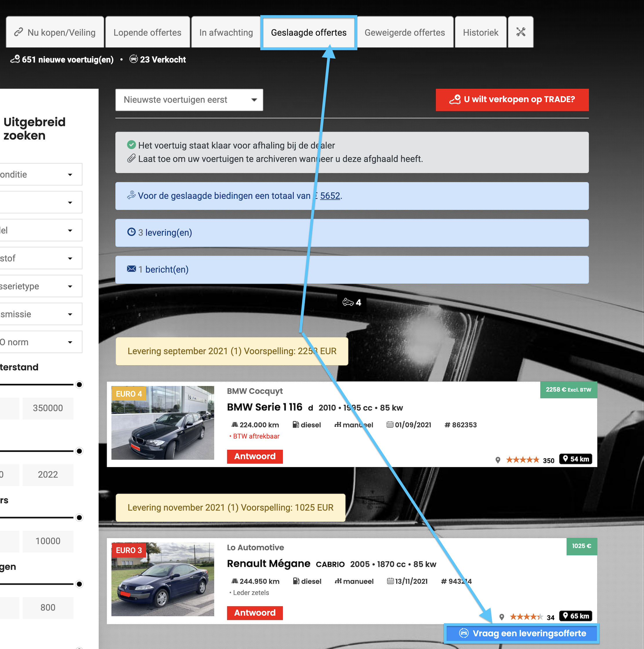Click the slider handle above 10000 field
This screenshot has height=649, width=644.
point(79,517)
